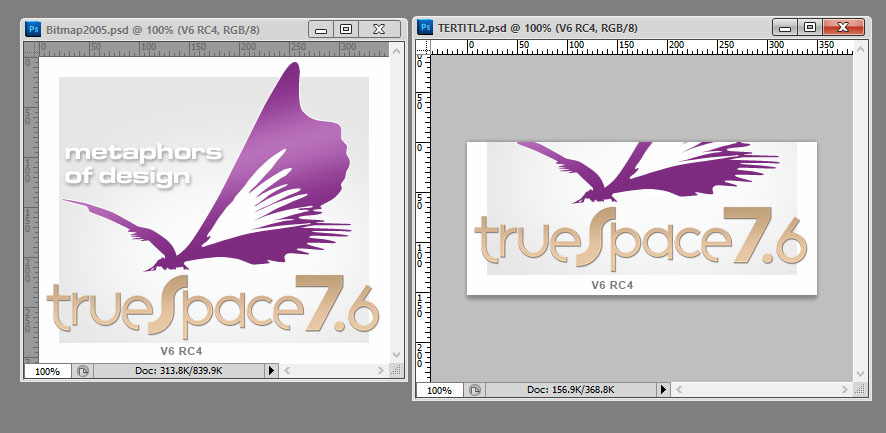Click ruler origin corner in TERTITL2.psd

(423, 47)
